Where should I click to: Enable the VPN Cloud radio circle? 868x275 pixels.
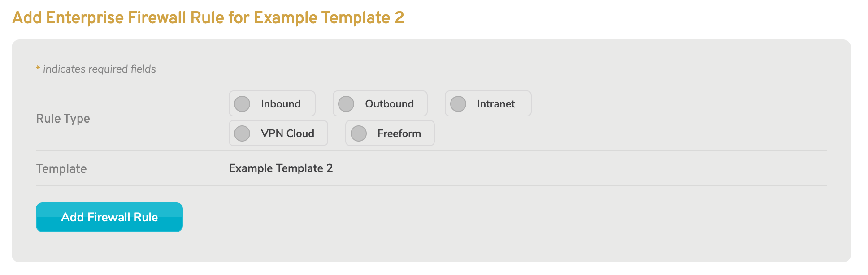(x=242, y=133)
